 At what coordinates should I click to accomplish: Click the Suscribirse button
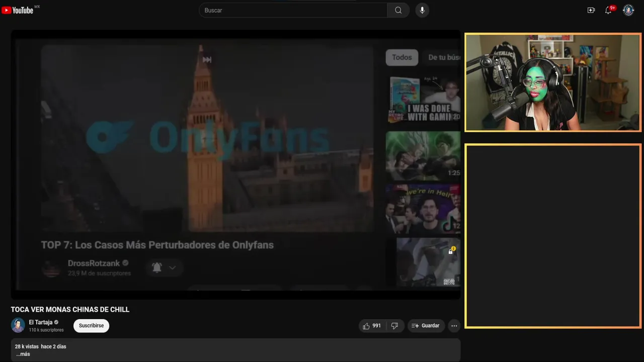click(91, 326)
